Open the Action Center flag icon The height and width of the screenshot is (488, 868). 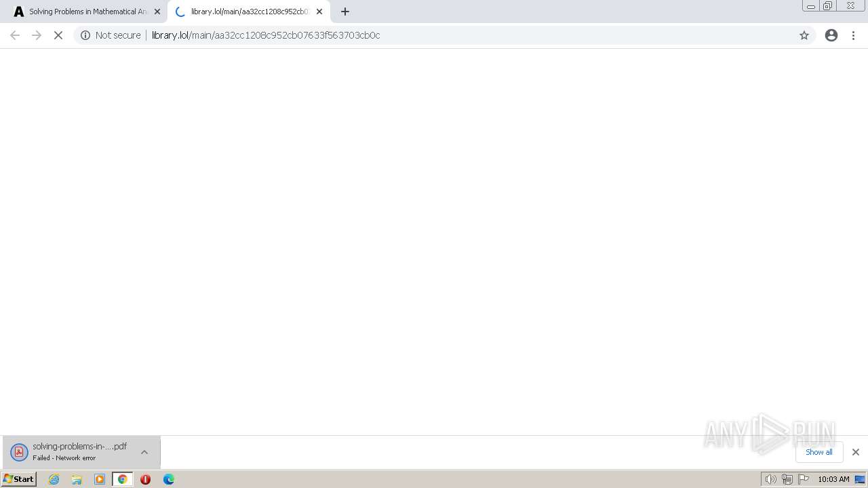coord(804,479)
